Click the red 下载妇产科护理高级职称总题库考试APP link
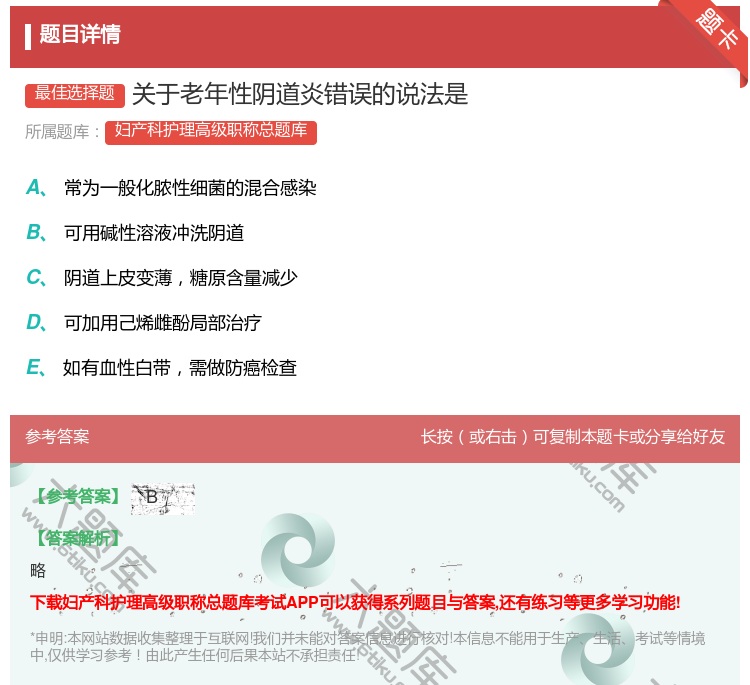 355,602
